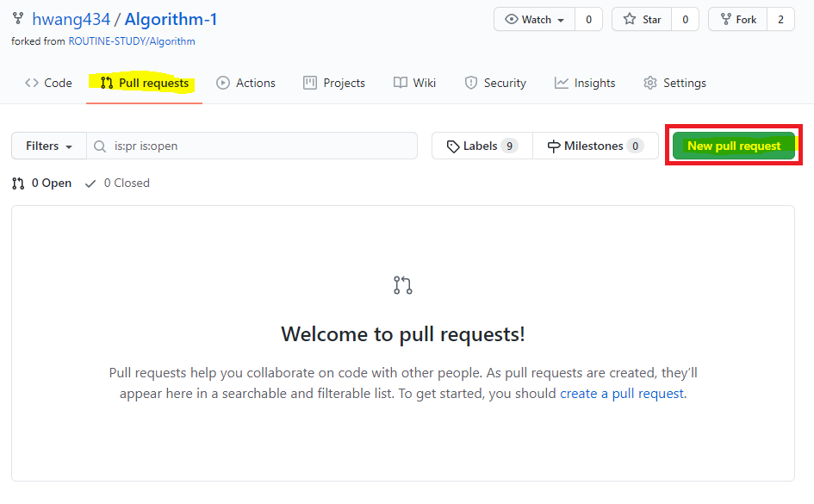Open repository Settings tab
814x504 pixels.
point(674,83)
